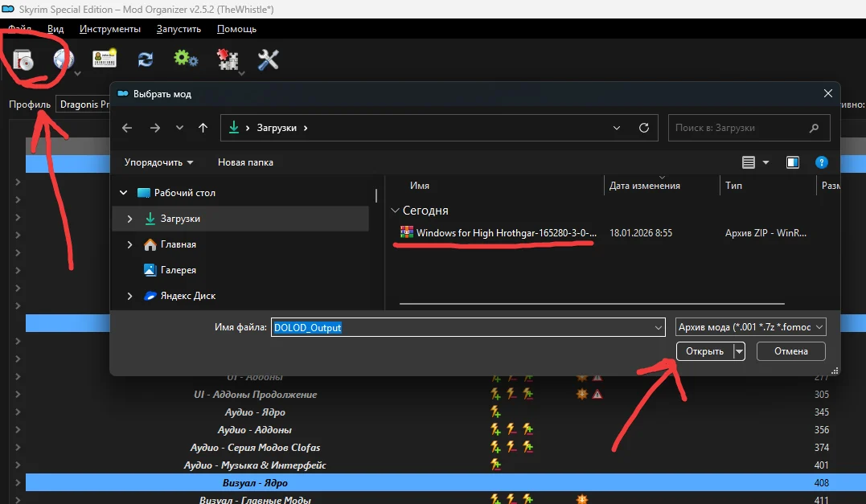This screenshot has width=866, height=504.
Task: Expand the Загрузки tree node
Action: [129, 219]
